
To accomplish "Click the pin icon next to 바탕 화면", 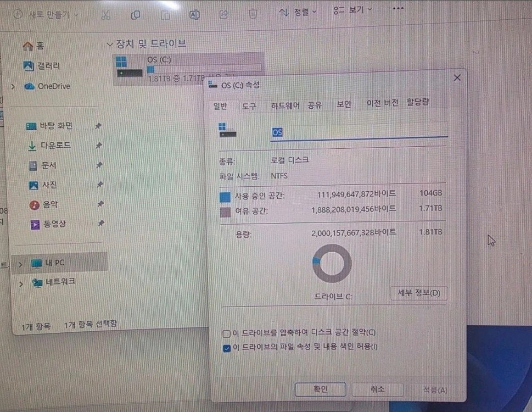I will [98, 126].
